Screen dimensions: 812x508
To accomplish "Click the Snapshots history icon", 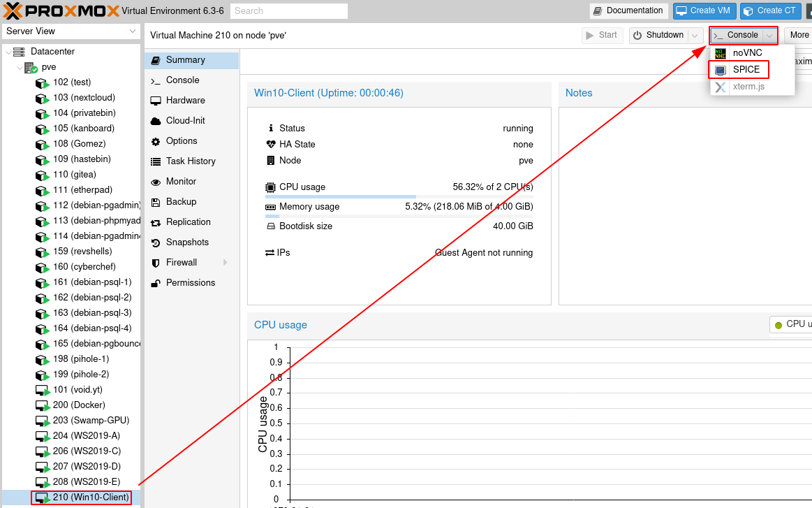I will [x=156, y=242].
